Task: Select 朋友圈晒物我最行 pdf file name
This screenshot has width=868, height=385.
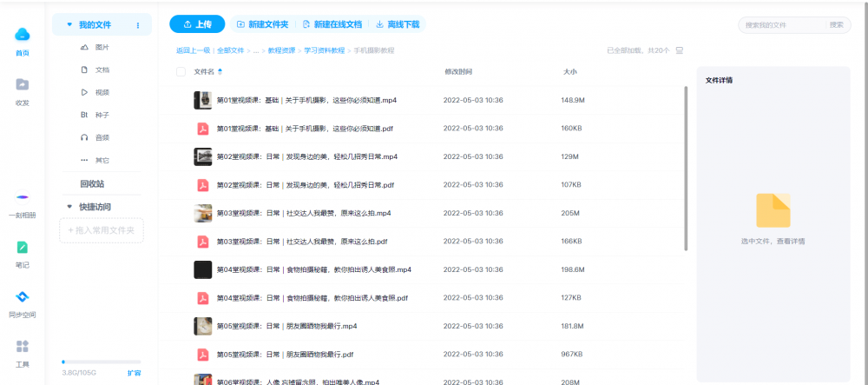Action: (x=285, y=355)
